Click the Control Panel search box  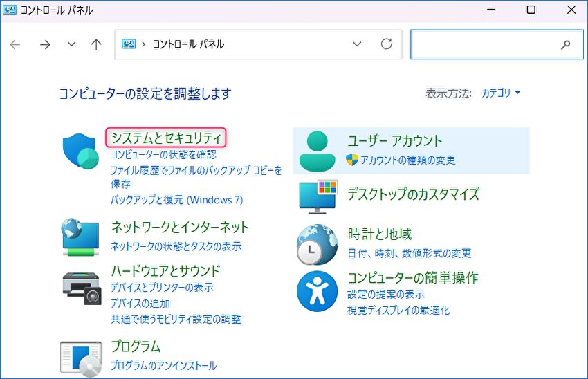[484, 44]
